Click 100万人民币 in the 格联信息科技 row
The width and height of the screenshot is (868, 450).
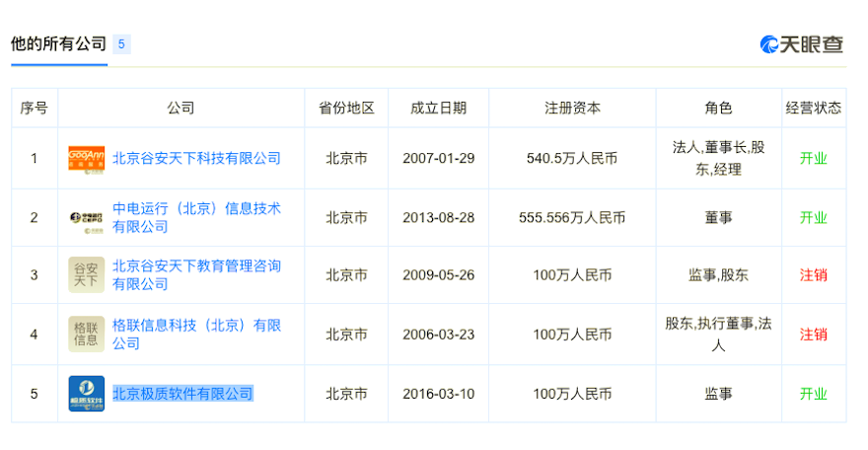coord(572,335)
